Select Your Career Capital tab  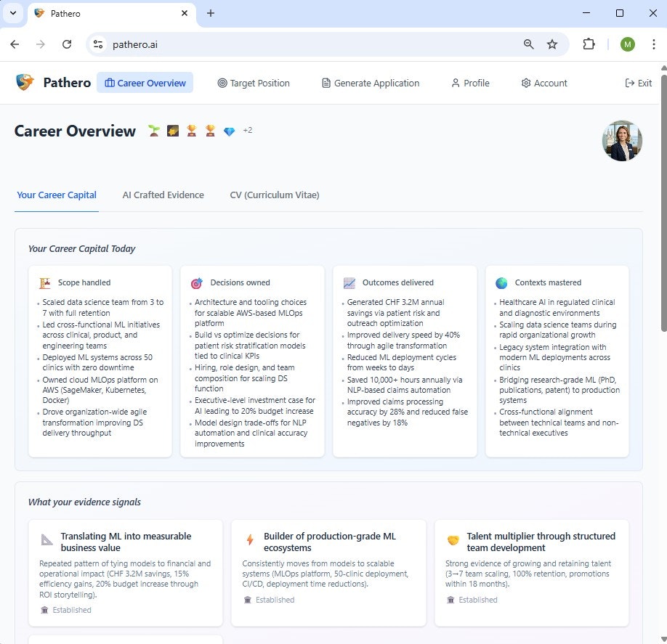[x=57, y=195]
